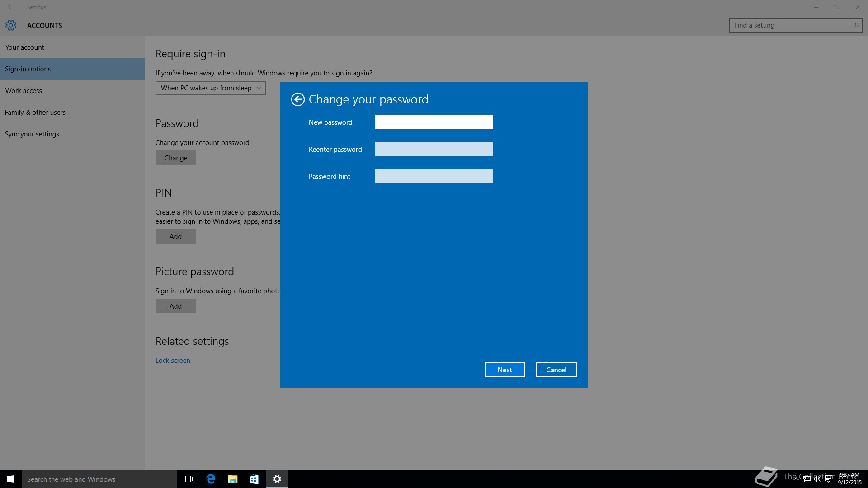Expand the Require sign-in dropdown
868x488 pixels.
coord(211,88)
